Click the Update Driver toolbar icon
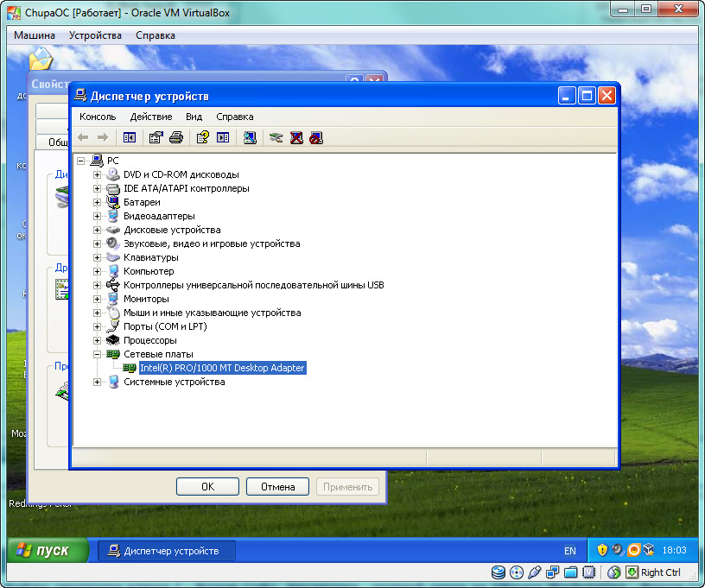Image resolution: width=705 pixels, height=588 pixels. pos(276,137)
